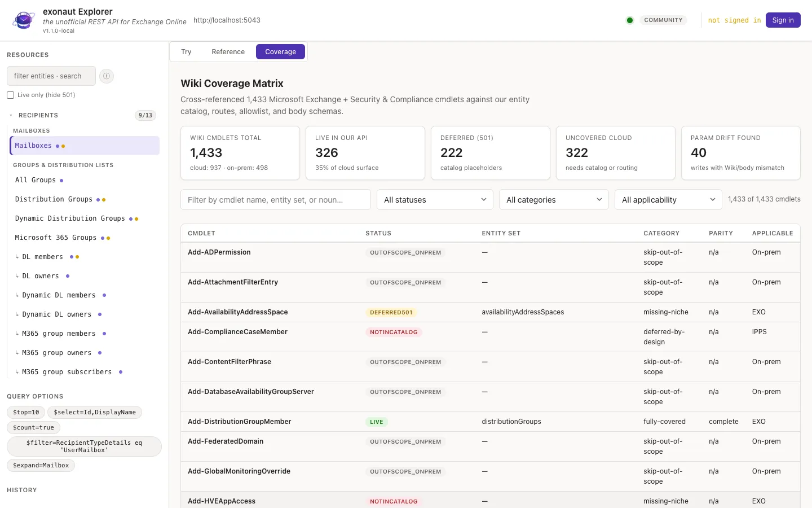
Task: Click the filter entities search field
Action: (x=51, y=76)
